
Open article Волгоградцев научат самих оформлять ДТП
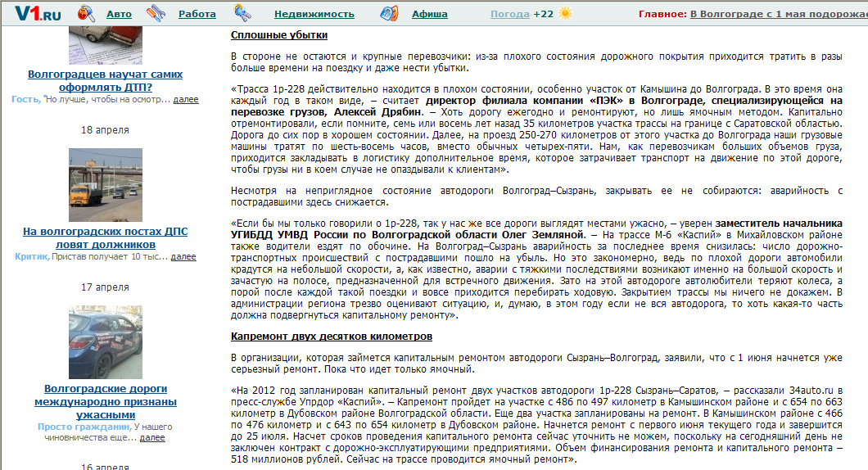tap(105, 80)
